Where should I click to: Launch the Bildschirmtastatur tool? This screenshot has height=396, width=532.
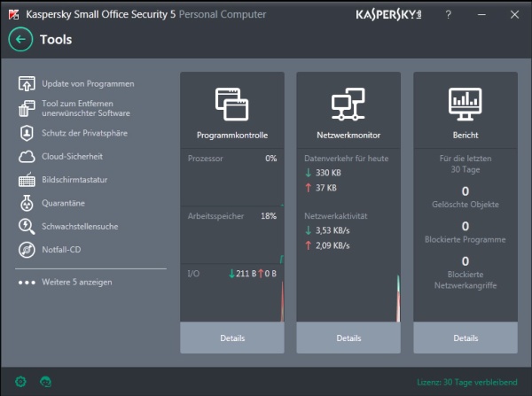74,180
